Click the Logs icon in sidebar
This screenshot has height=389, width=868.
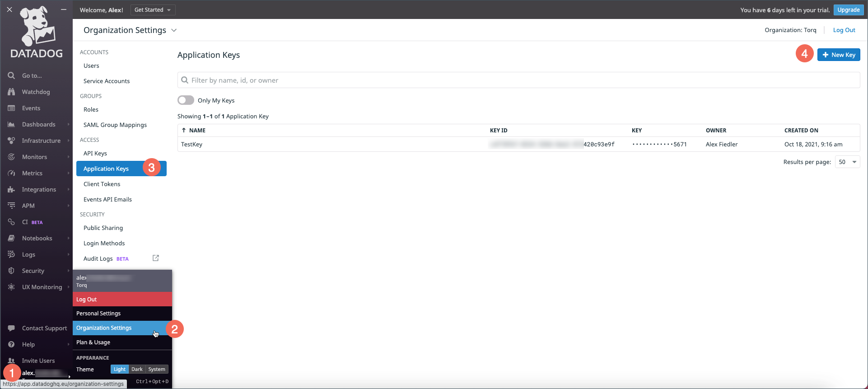tap(11, 254)
